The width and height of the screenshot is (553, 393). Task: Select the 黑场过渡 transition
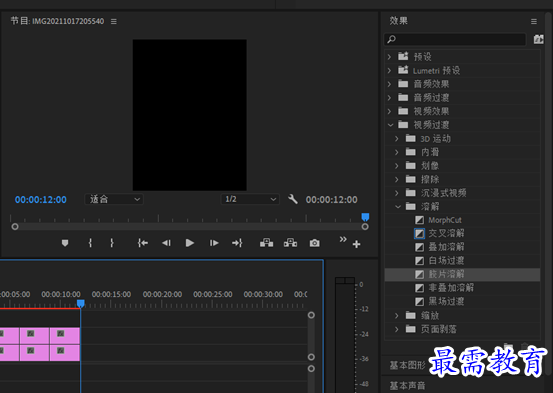click(x=446, y=301)
